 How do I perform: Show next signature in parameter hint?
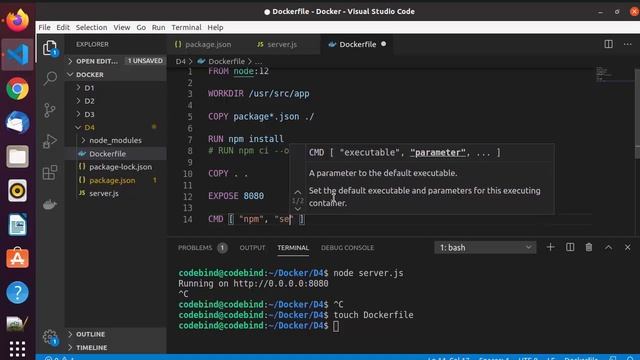298,209
